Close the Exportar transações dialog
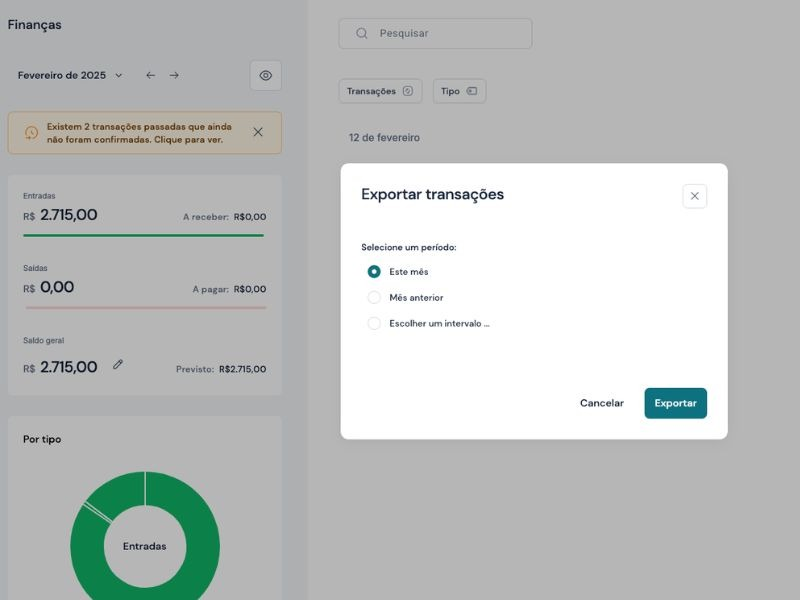This screenshot has height=600, width=800. (x=694, y=196)
